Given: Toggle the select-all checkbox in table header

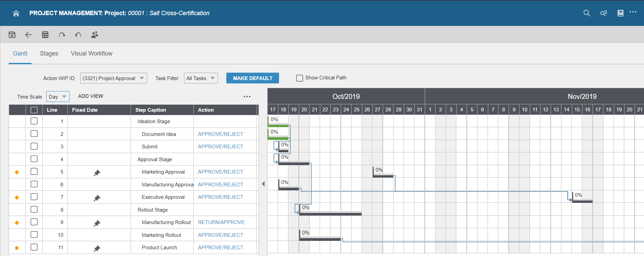Looking at the screenshot, I should tap(34, 110).
